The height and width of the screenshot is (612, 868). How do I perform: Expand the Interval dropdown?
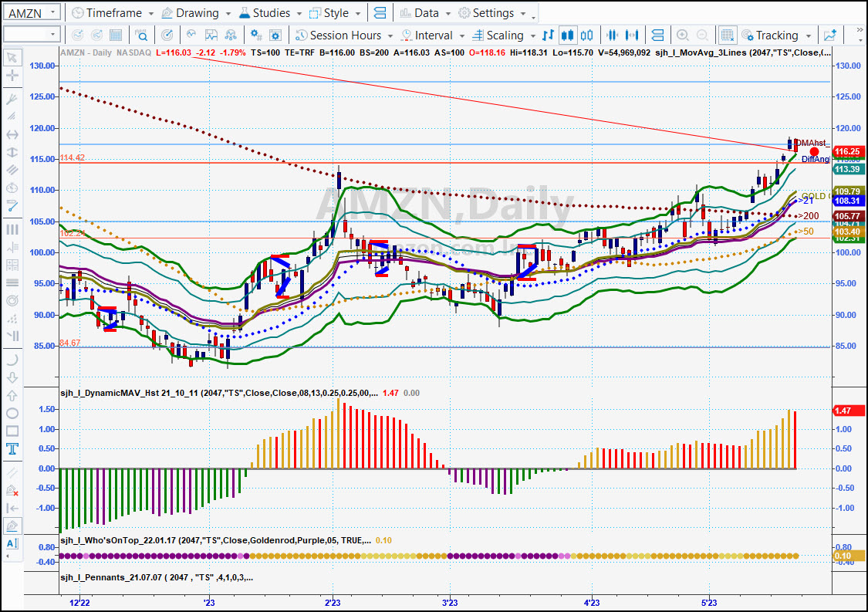[x=461, y=36]
